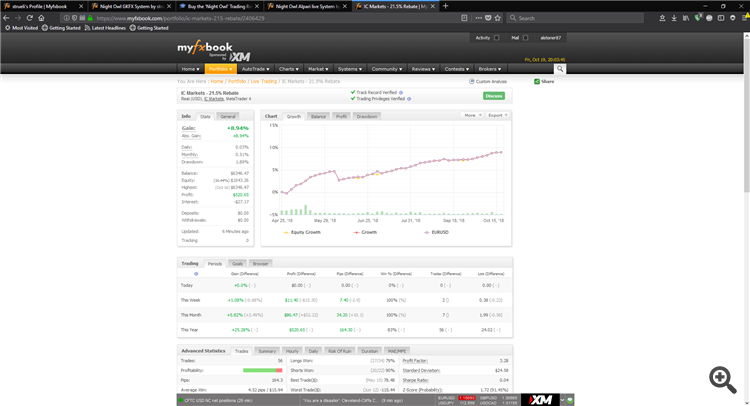Click the myfxbook logo

point(205,48)
